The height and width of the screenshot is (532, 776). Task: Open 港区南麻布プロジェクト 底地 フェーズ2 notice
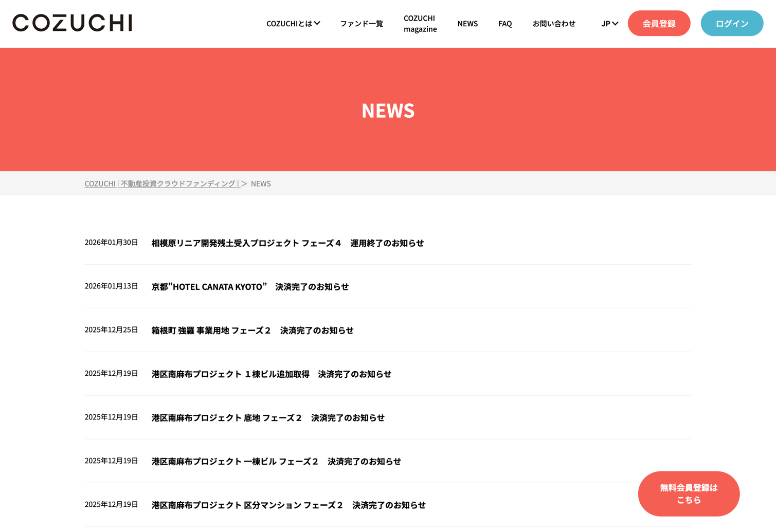(x=268, y=418)
